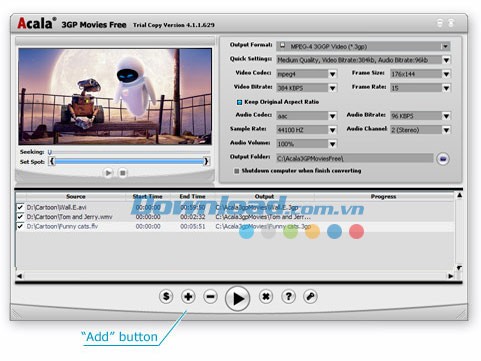Minimize the Acala window
This screenshot has width=481, height=361.
pyautogui.click(x=440, y=23)
